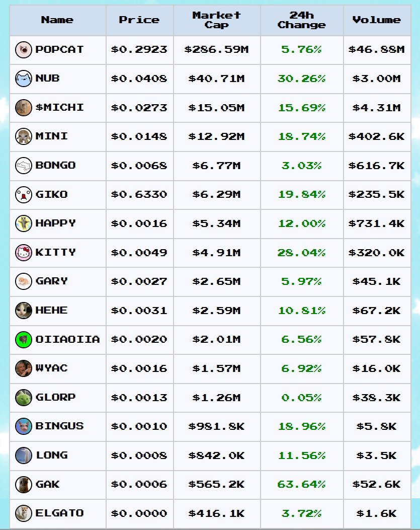420x530 pixels.
Task: Sort by 24h Change header
Action: tap(301, 20)
